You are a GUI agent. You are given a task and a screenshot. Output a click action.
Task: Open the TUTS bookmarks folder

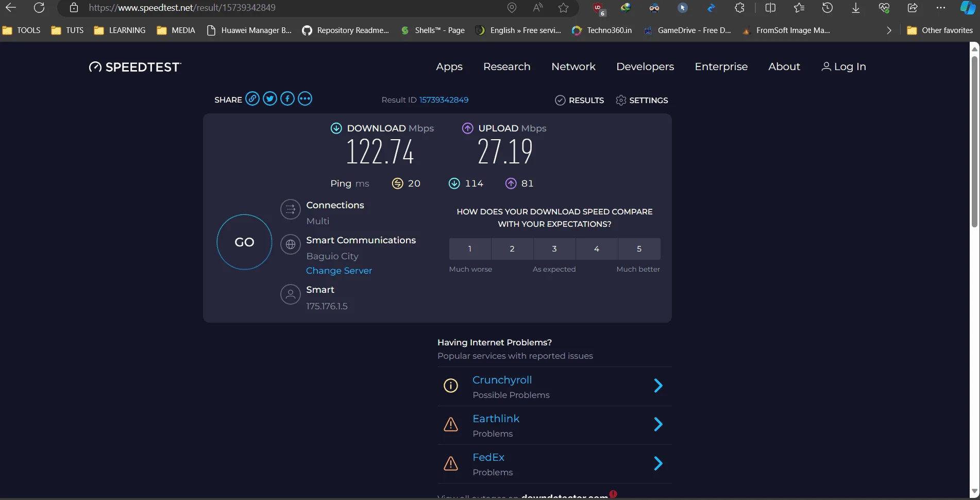pyautogui.click(x=67, y=30)
